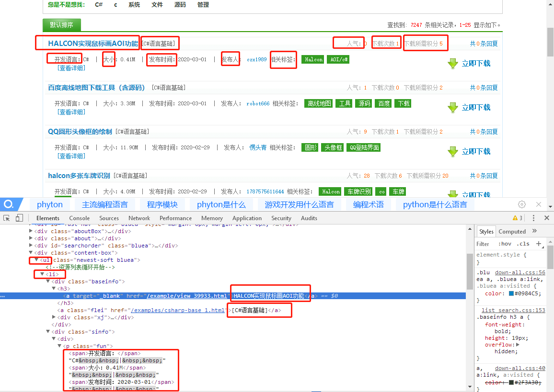Image resolution: width=554 pixels, height=392 pixels.
Task: Open halcon多张车牌识别 title link
Action: pos(79,176)
